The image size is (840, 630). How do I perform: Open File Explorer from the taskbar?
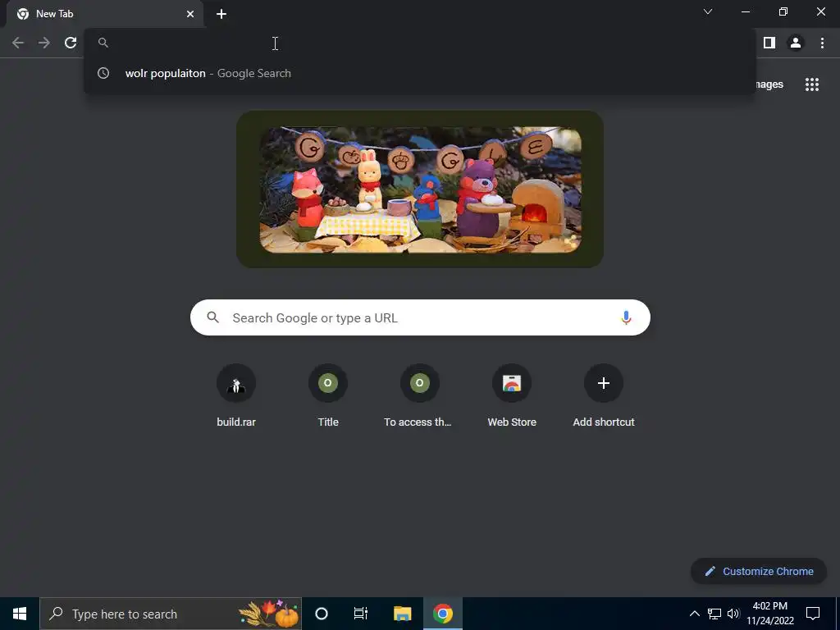(402, 614)
